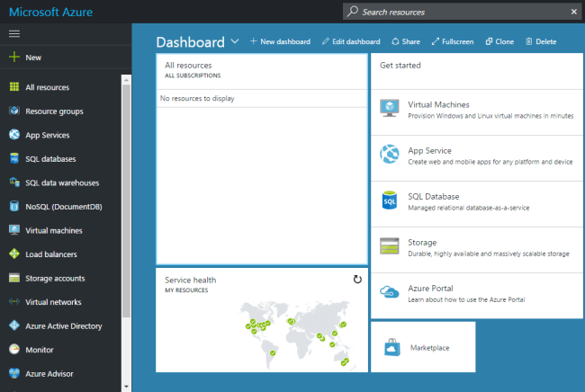The image size is (585, 392).
Task: Click New dashboard in toolbar
Action: pos(280,41)
